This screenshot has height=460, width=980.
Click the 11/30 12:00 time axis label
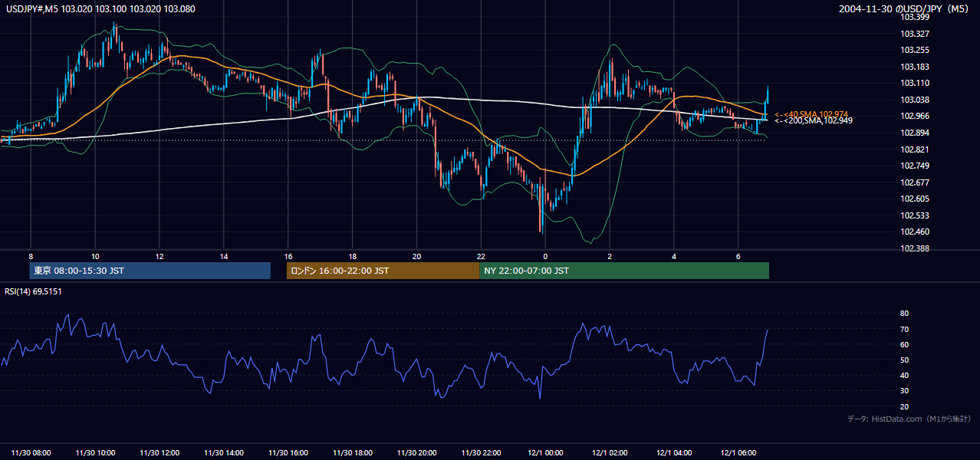[159, 452]
